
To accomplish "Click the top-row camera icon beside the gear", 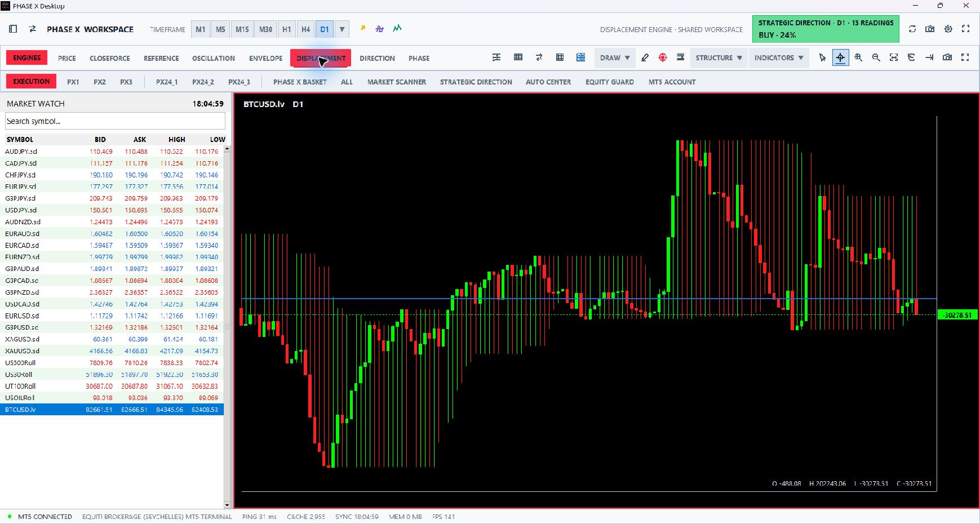I will click(930, 29).
